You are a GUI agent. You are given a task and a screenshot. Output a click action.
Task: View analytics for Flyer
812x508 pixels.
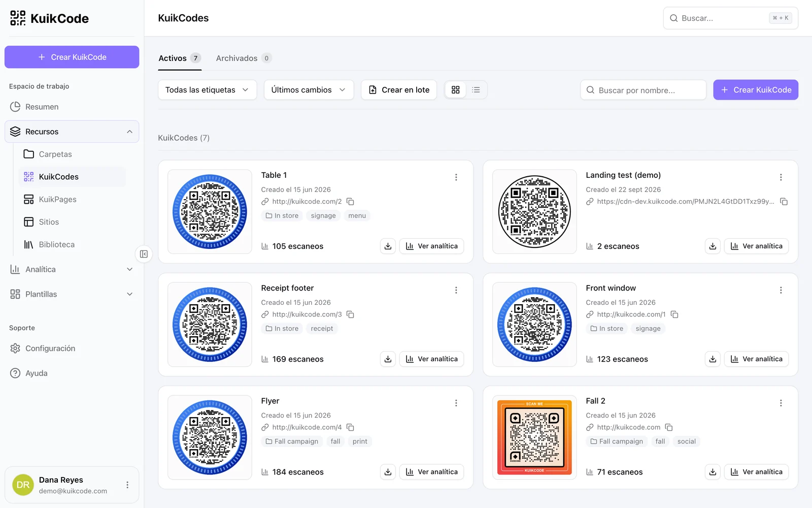(431, 471)
